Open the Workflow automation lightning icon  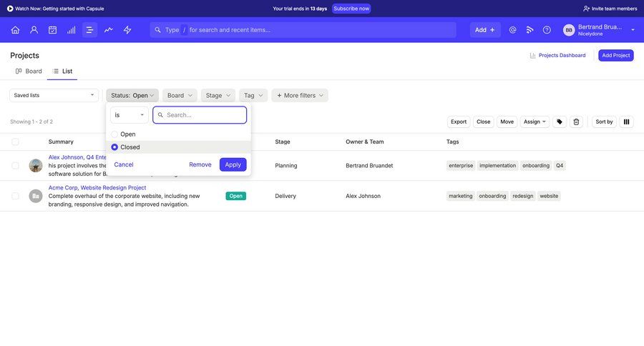click(127, 30)
